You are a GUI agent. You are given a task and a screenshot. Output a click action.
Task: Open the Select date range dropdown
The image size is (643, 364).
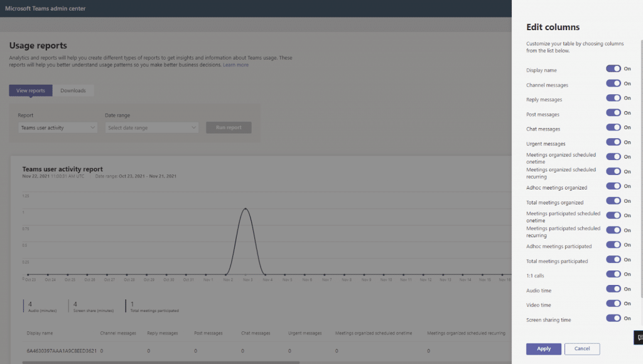tap(151, 127)
